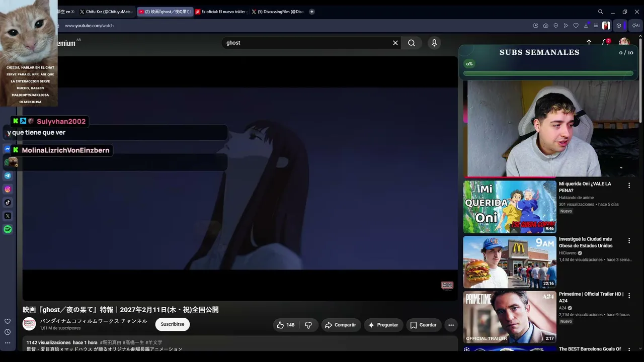Image resolution: width=644 pixels, height=362 pixels.
Task: Open the バンダイナムコフィルムワークス チャンネル channel name
Action: tap(94, 321)
